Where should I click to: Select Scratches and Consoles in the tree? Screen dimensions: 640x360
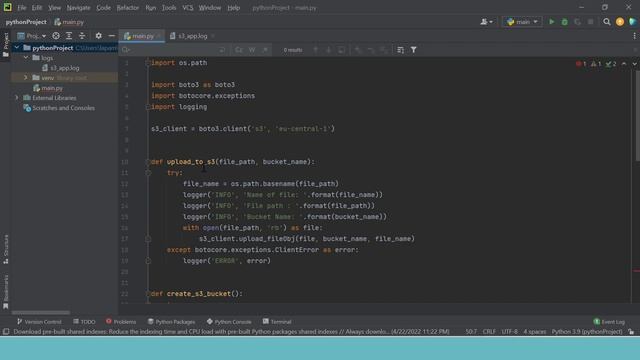[63, 108]
